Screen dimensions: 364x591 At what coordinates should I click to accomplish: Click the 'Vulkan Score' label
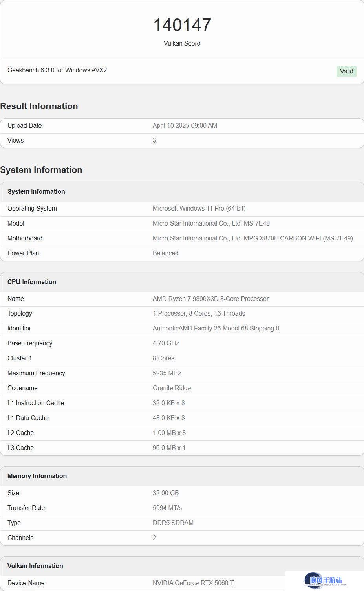(182, 44)
